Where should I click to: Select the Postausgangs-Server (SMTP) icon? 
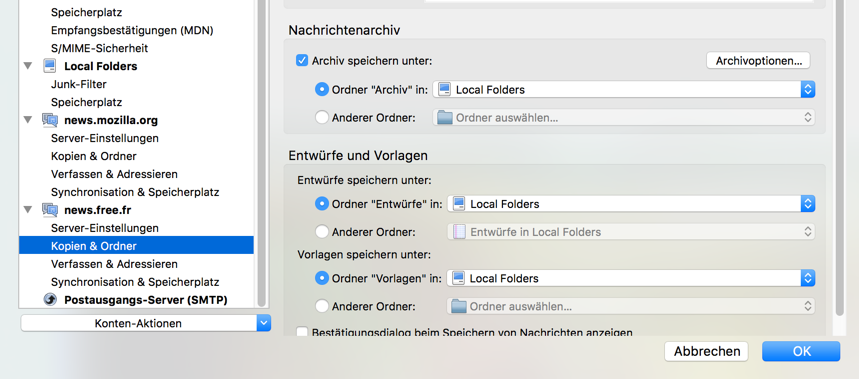[x=50, y=300]
